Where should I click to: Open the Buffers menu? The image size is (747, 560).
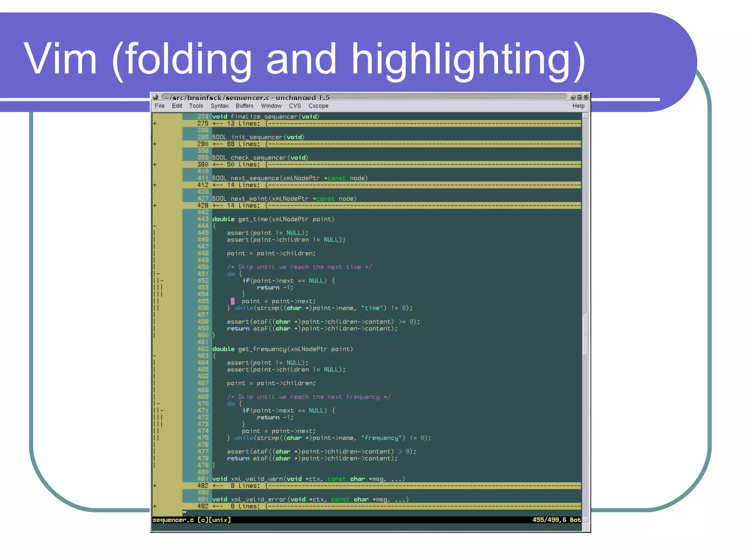[244, 106]
